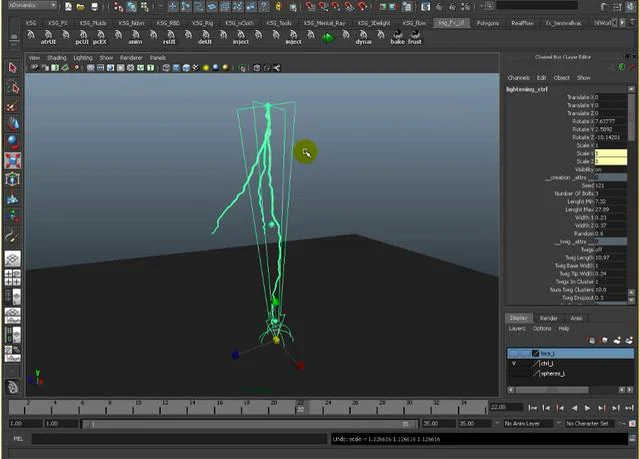Click the save scene icon
This screenshot has height=459, width=640.
(94, 7)
